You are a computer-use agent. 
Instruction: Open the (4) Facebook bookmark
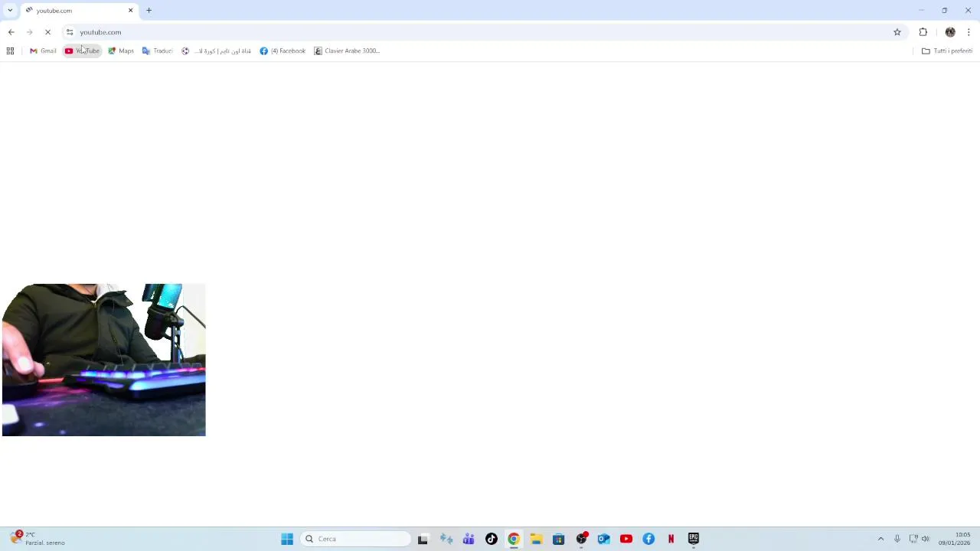(x=283, y=51)
